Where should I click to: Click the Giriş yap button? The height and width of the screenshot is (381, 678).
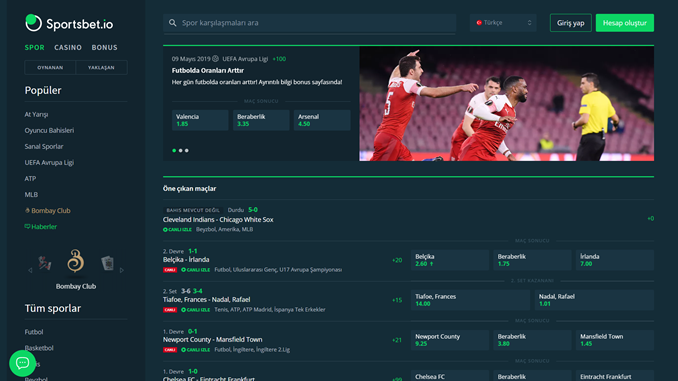[571, 23]
